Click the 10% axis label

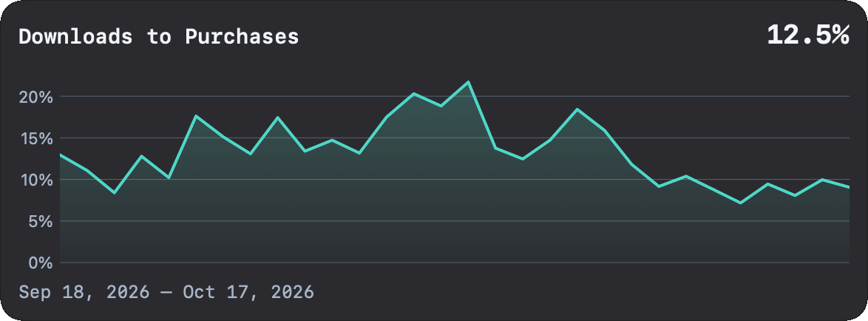click(36, 180)
